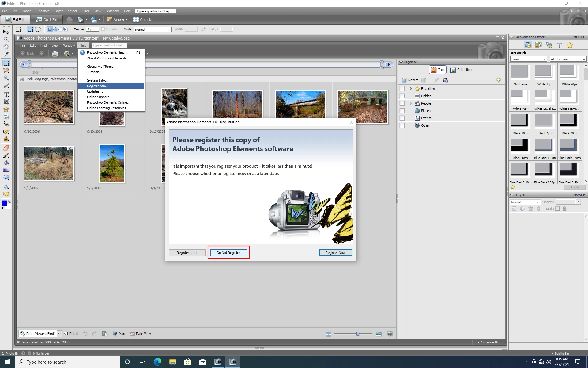This screenshot has width=588, height=368.
Task: Check the box beside Favorites tag
Action: click(x=402, y=89)
